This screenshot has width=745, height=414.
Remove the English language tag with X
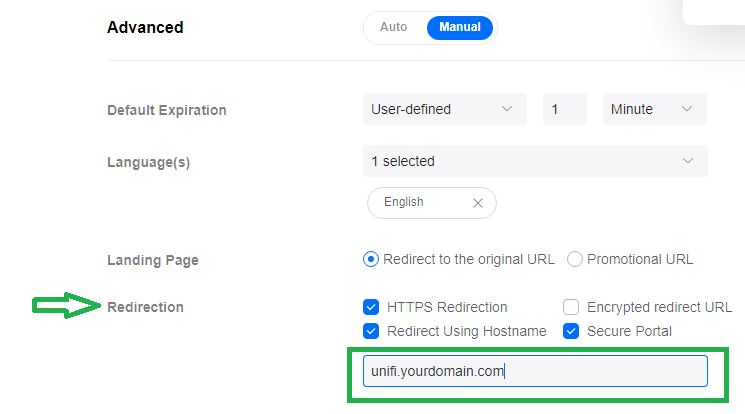[x=478, y=203]
